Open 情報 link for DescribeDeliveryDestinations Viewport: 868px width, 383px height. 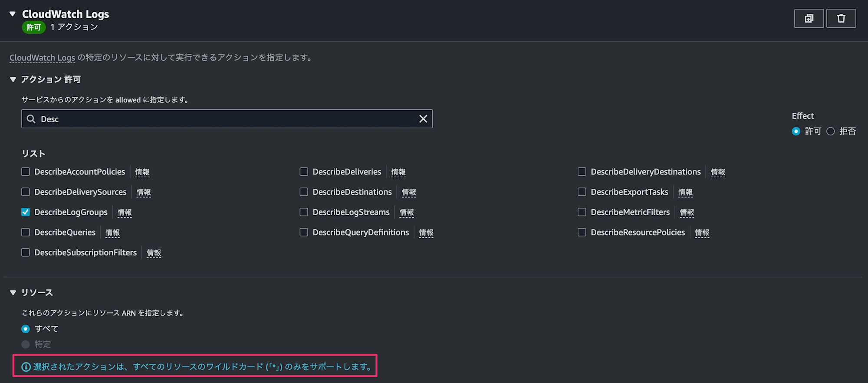718,172
